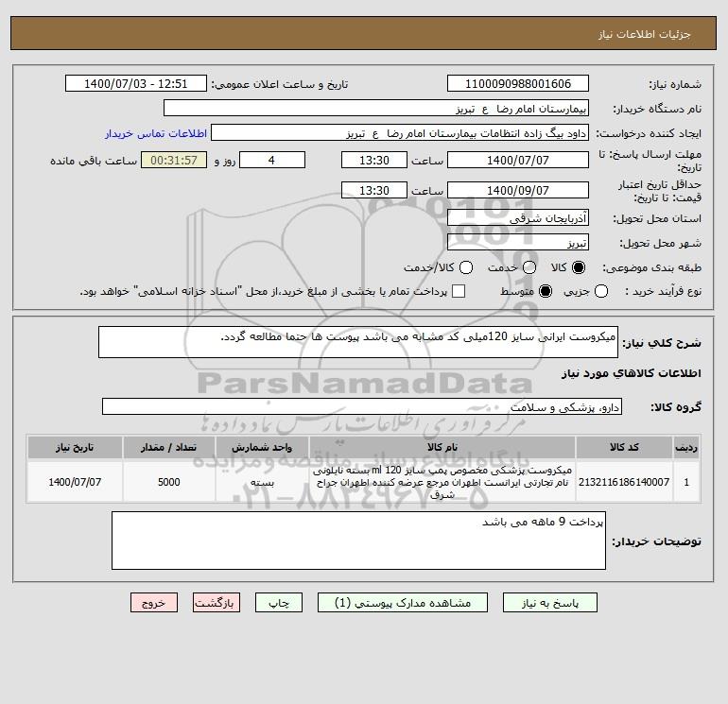728x704 pixels.
Task: Click the بسته unit cell
Action: [x=262, y=482]
